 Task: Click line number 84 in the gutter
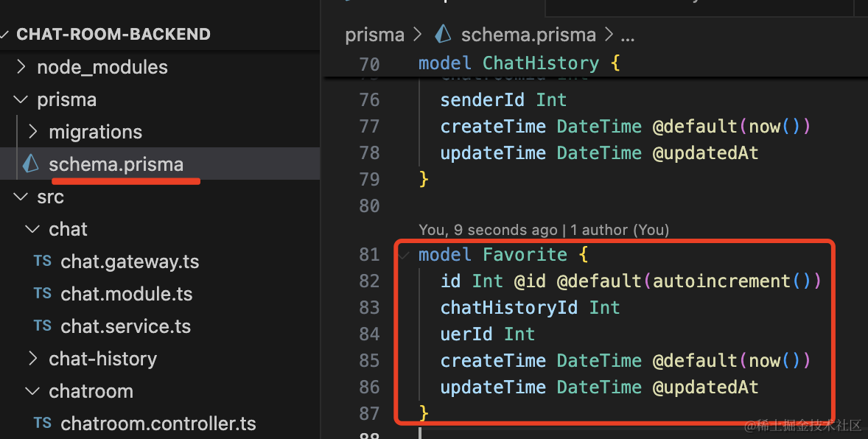(369, 334)
